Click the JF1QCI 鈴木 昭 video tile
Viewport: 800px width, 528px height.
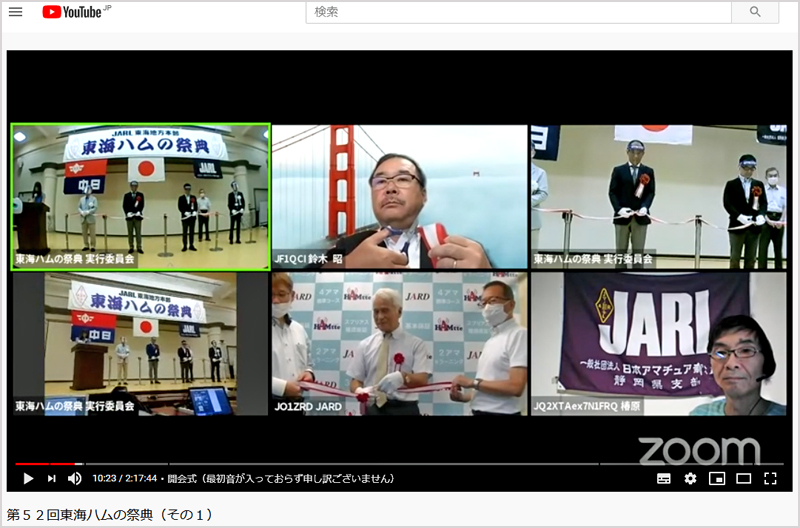click(x=399, y=196)
